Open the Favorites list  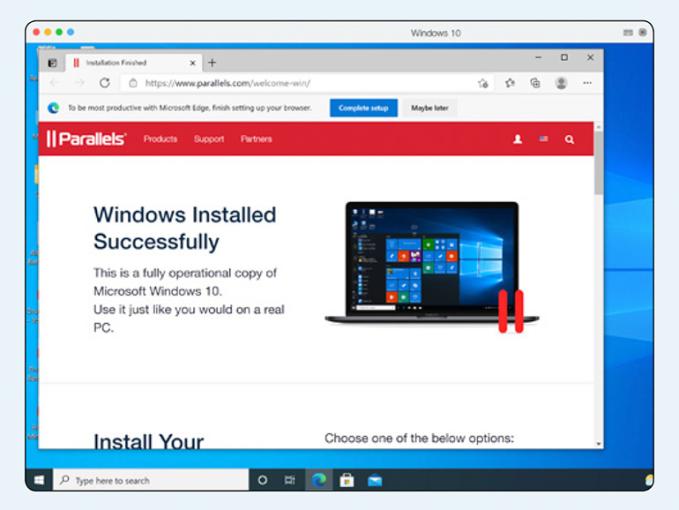pos(510,83)
